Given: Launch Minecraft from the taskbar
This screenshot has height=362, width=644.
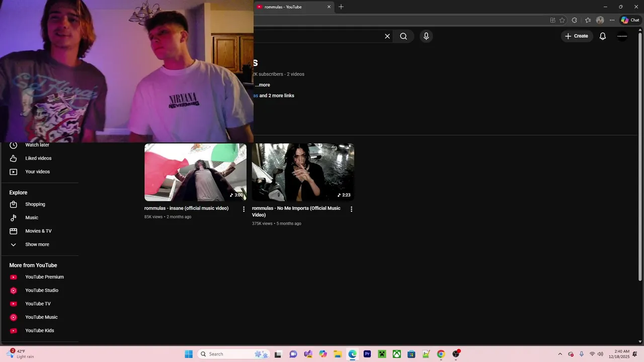Looking at the screenshot, I should coord(382,354).
